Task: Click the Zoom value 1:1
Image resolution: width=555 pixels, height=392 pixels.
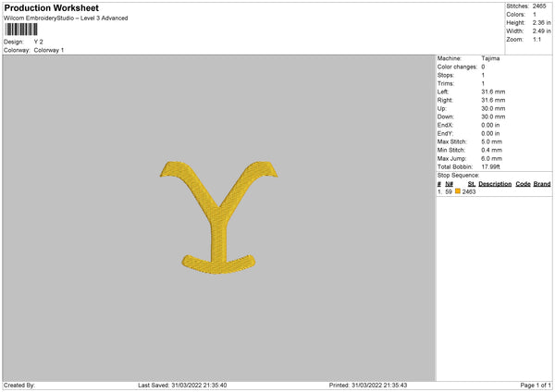Action: 536,39
